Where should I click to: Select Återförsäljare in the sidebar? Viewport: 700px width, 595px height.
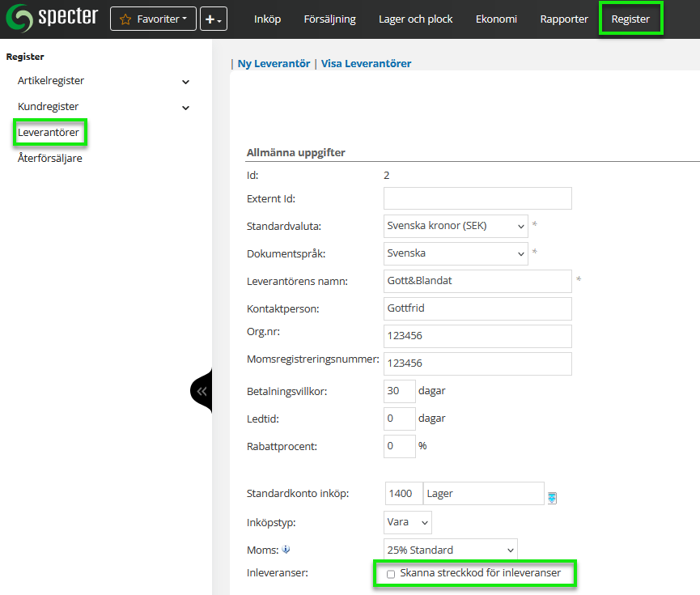[50, 159]
